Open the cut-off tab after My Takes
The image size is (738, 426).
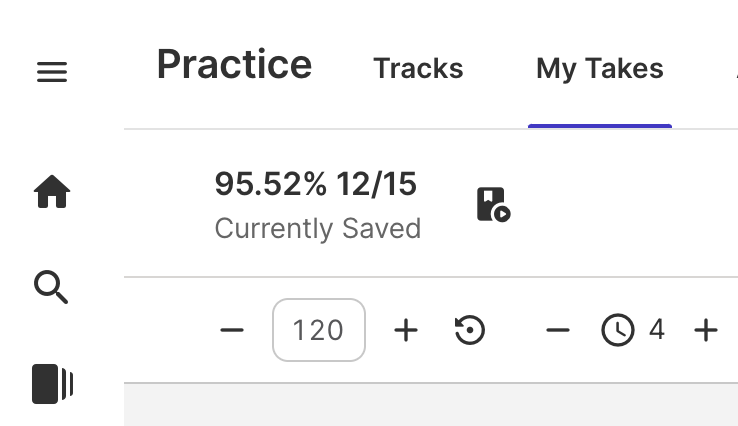click(x=733, y=69)
